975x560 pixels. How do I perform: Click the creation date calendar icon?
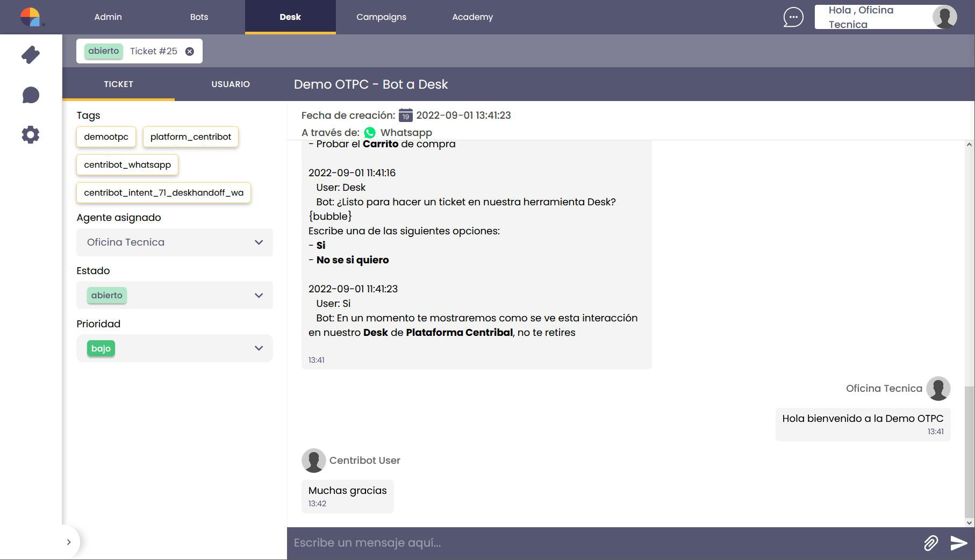(405, 116)
